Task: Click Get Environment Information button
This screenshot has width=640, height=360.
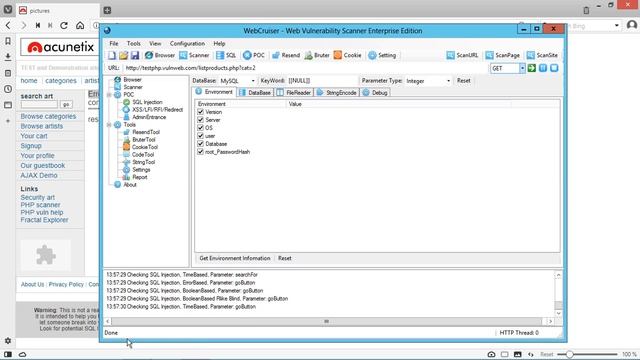Action: coord(235,258)
